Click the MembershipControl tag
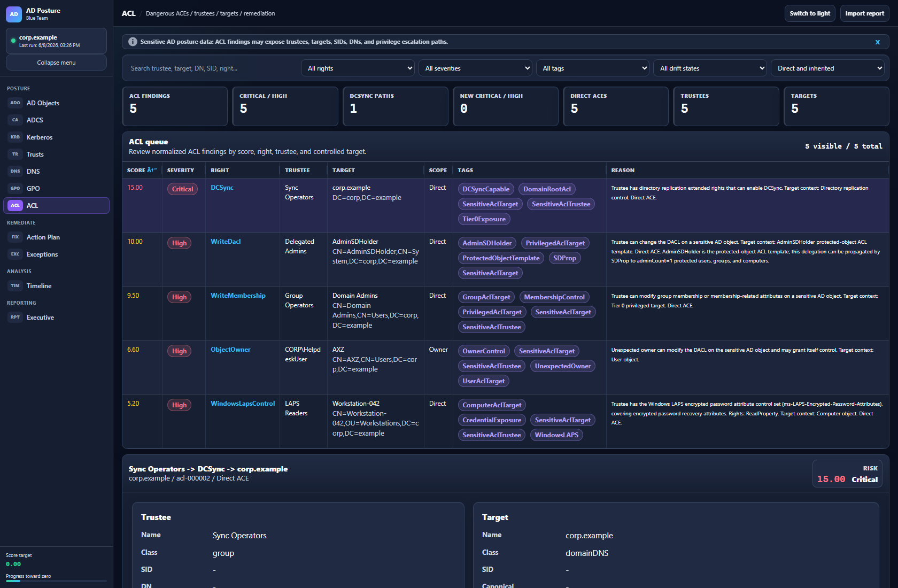898x588 pixels. (554, 297)
